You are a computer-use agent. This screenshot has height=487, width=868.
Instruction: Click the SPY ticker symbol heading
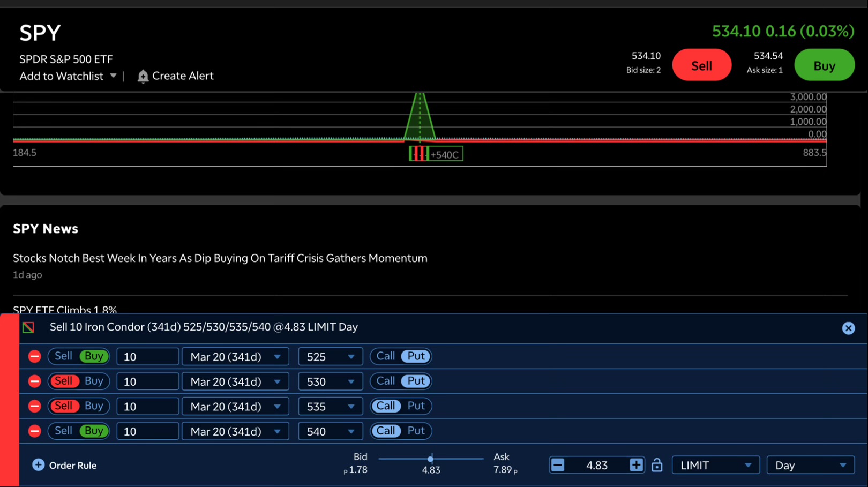point(40,33)
